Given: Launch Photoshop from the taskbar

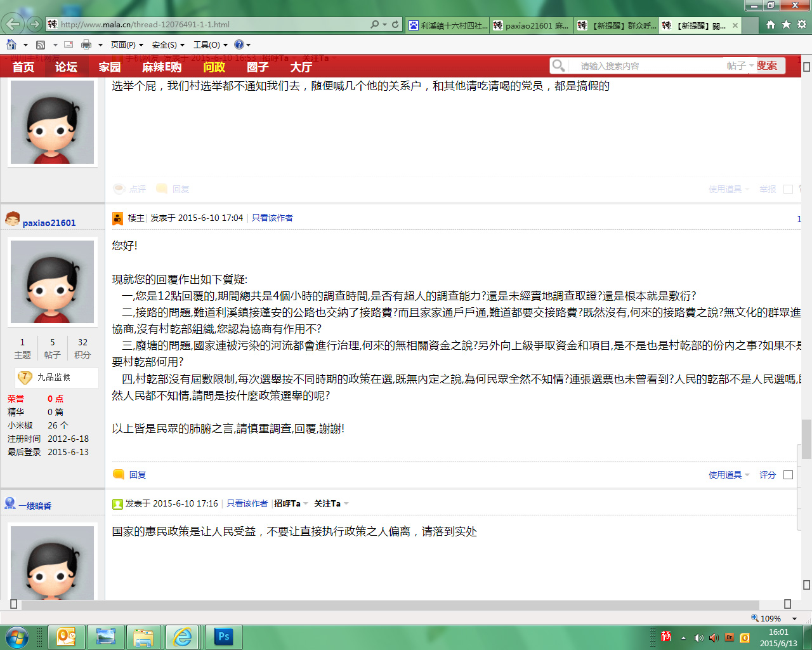Looking at the screenshot, I should point(223,637).
